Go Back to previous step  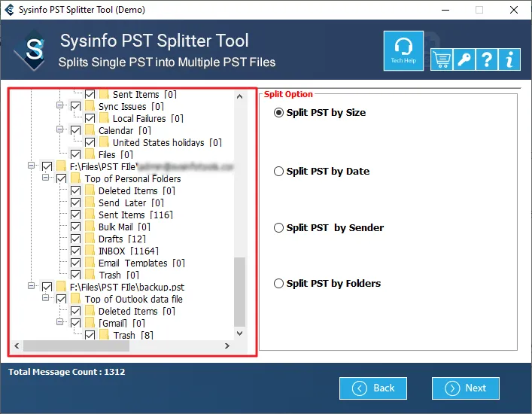point(373,388)
